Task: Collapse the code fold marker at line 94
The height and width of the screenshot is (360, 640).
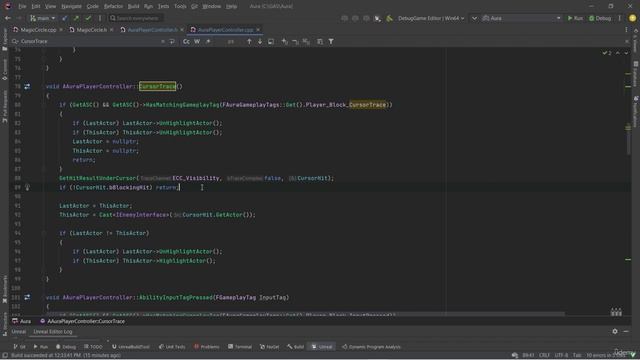Action: tap(43, 233)
